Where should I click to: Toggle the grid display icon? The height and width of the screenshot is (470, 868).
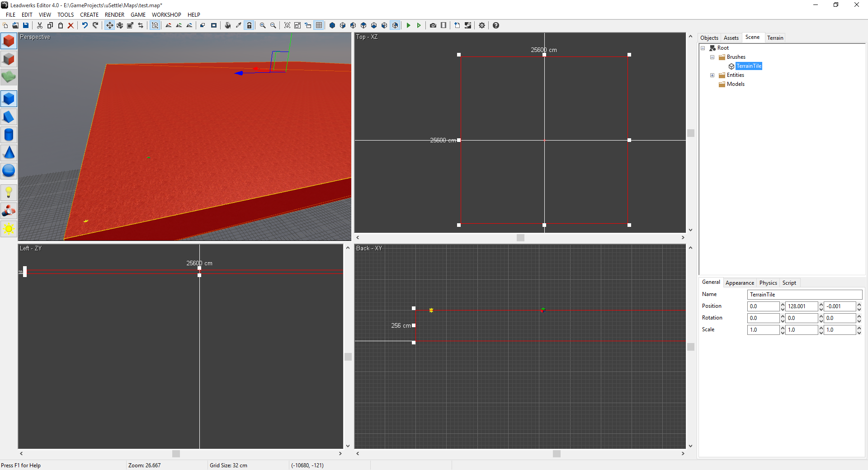click(x=319, y=25)
